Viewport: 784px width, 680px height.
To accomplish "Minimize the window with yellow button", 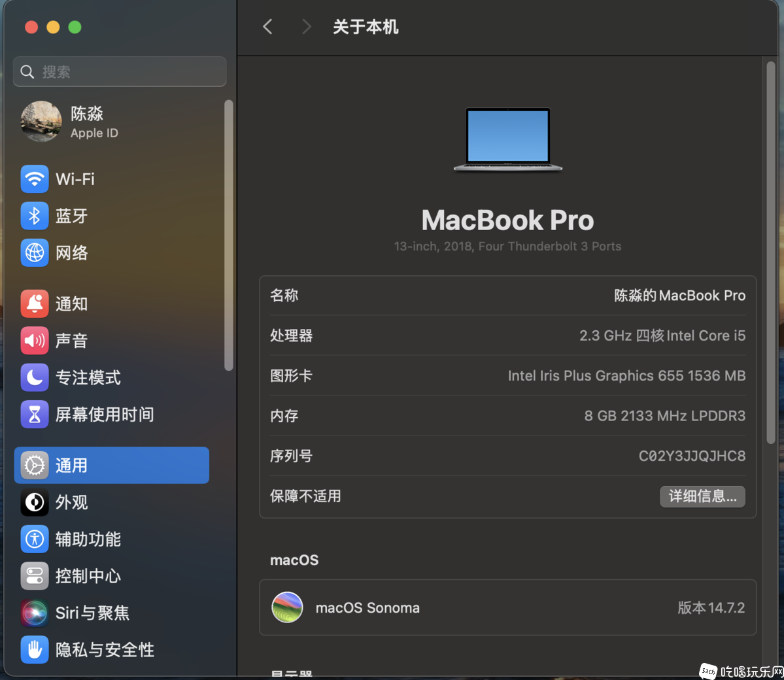I will (53, 27).
